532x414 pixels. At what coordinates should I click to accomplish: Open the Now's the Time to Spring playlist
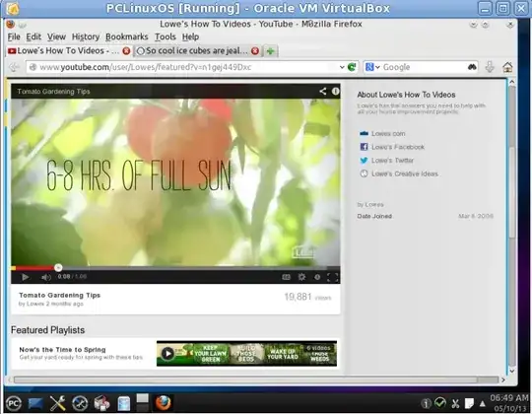62,350
